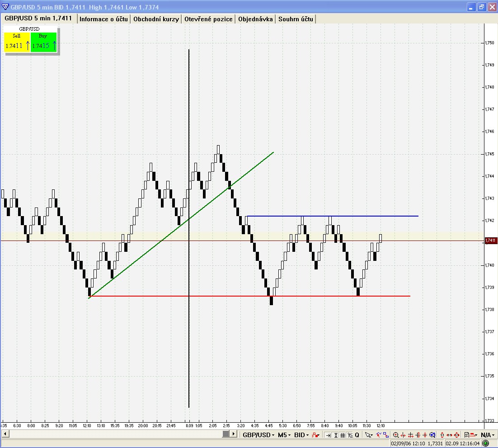Toggle vertical autoscale icon
Screen dimensions: 498x448
pos(336,435)
